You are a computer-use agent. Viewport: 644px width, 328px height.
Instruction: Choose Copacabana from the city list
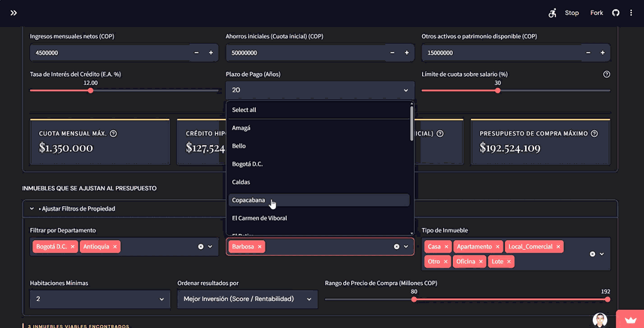(x=319, y=200)
